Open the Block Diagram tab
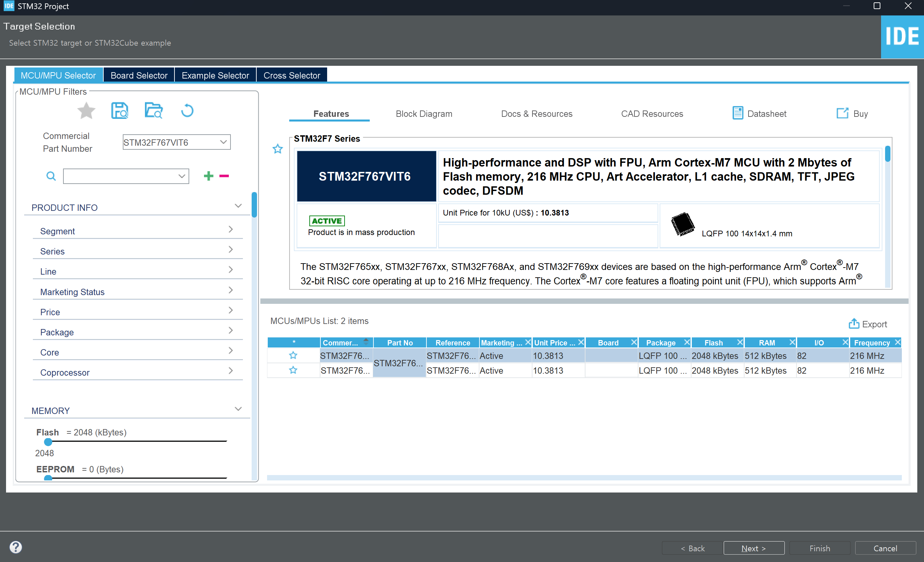The width and height of the screenshot is (924, 562). (424, 114)
